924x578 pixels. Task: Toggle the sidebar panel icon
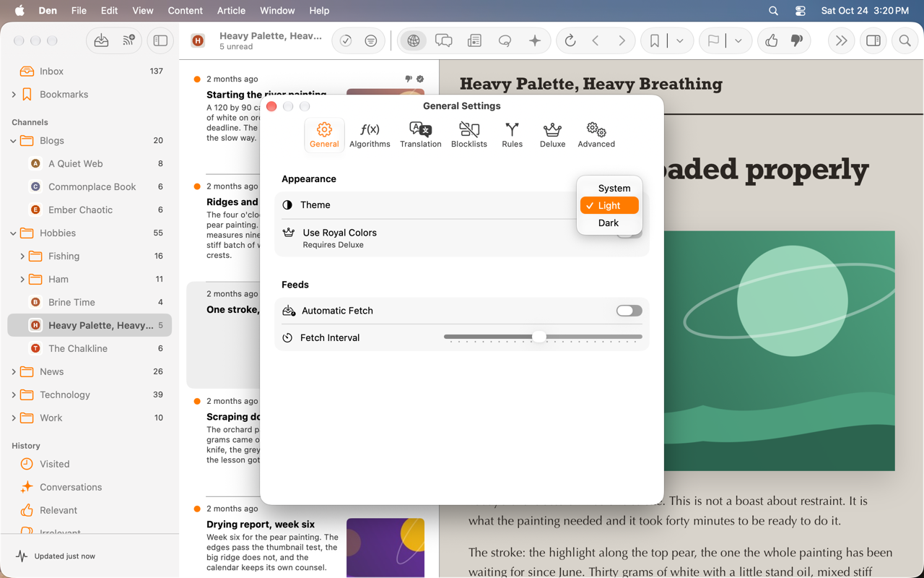coord(160,41)
